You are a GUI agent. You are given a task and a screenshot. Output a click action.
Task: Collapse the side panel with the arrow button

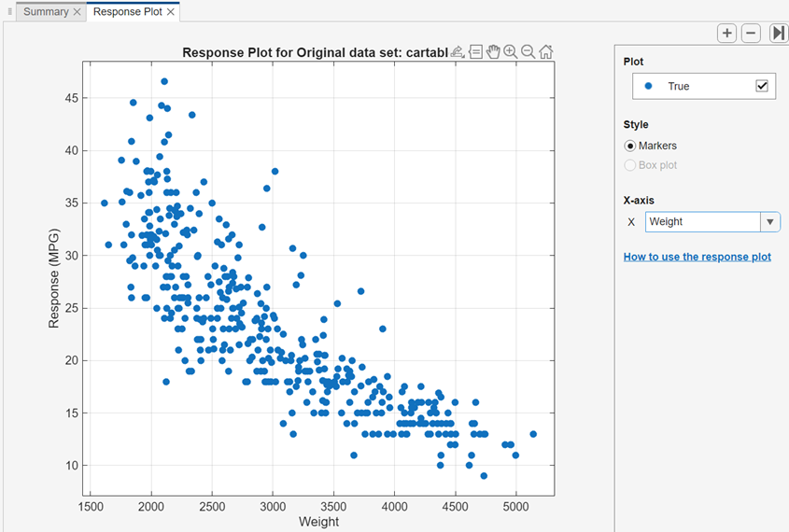pos(778,34)
